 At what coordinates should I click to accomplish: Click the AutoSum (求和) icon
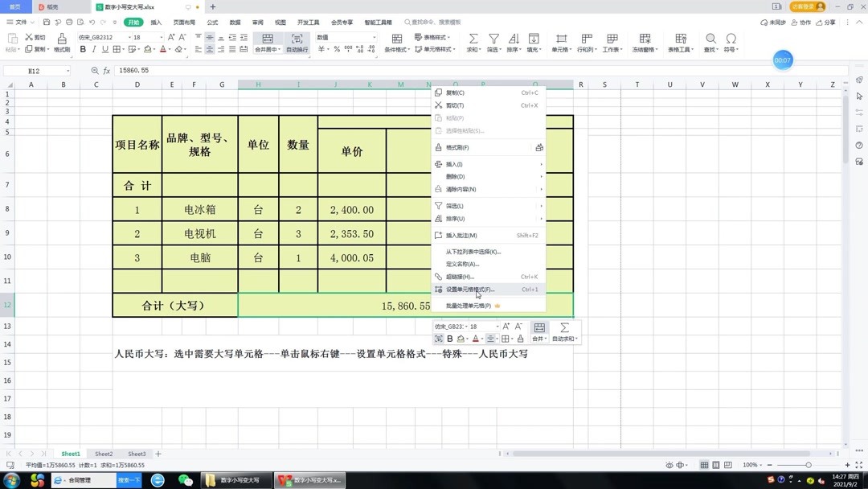coord(473,39)
